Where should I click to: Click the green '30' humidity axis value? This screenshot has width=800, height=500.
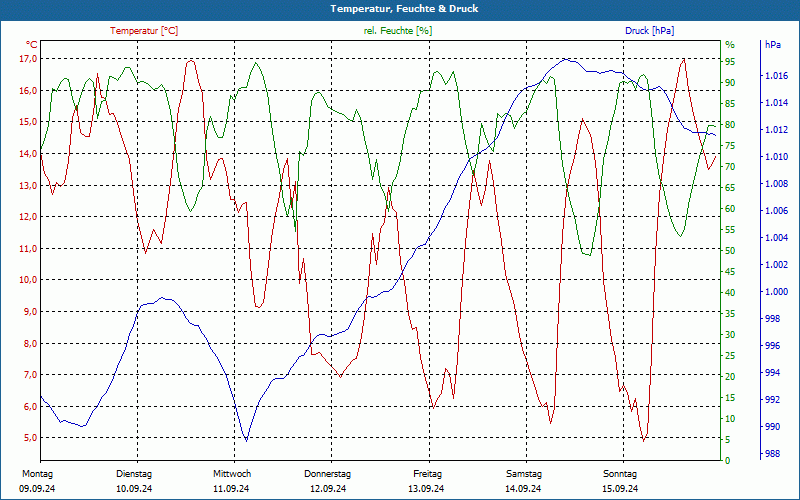(730, 335)
